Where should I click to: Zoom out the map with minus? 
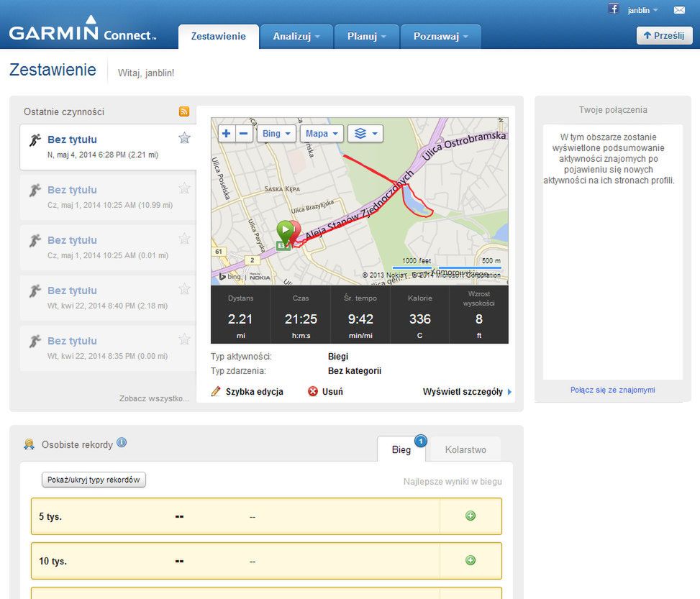point(244,134)
